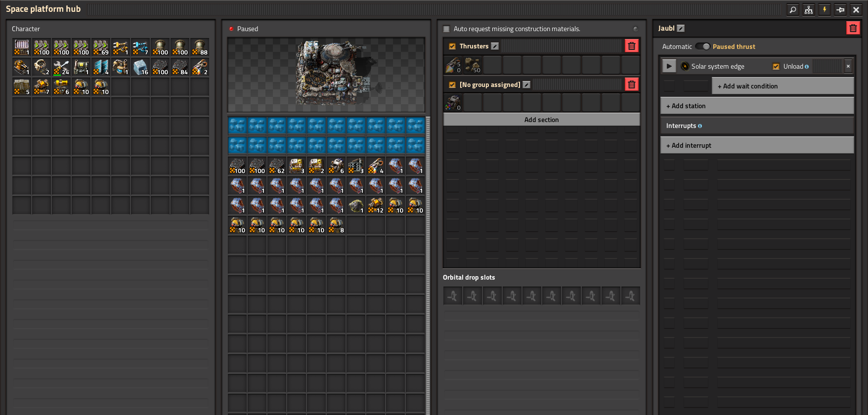
Task: Open the Add interrupt selector
Action: pos(757,145)
